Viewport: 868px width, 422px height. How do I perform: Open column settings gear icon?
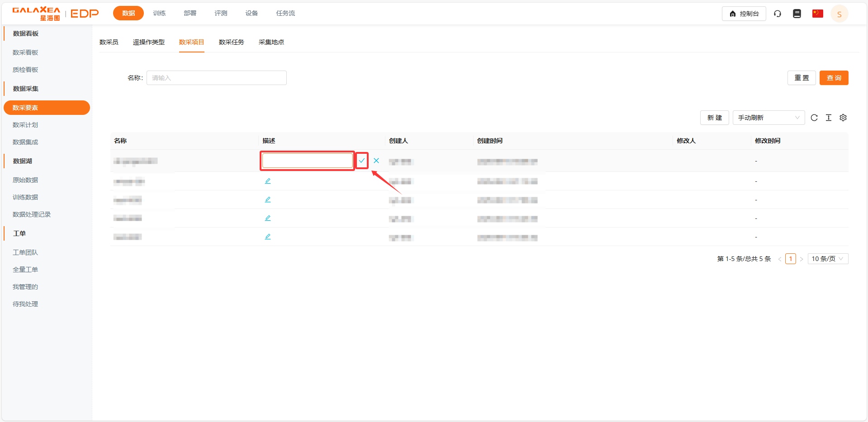(x=843, y=118)
